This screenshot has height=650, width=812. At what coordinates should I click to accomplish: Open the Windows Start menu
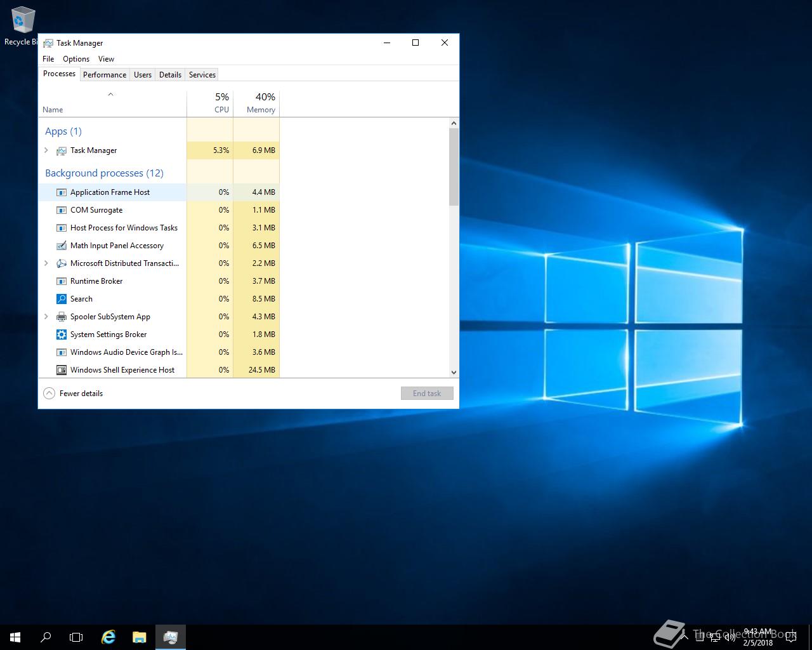(x=15, y=637)
